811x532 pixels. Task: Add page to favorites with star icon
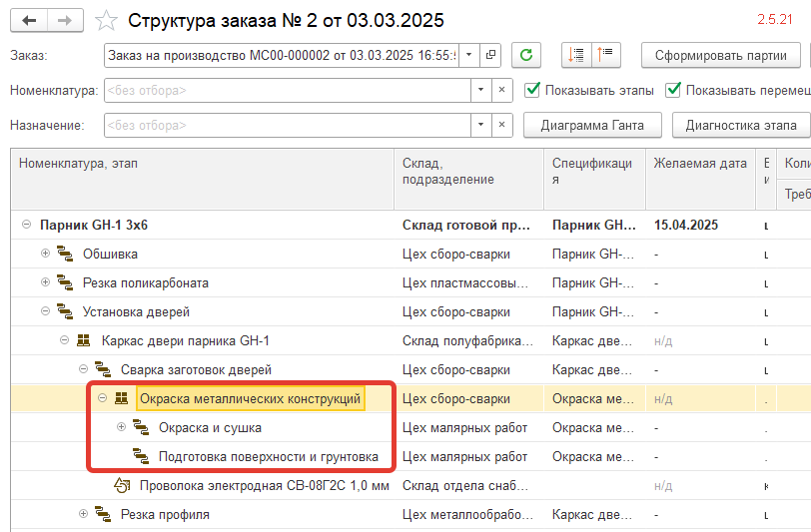click(x=106, y=21)
